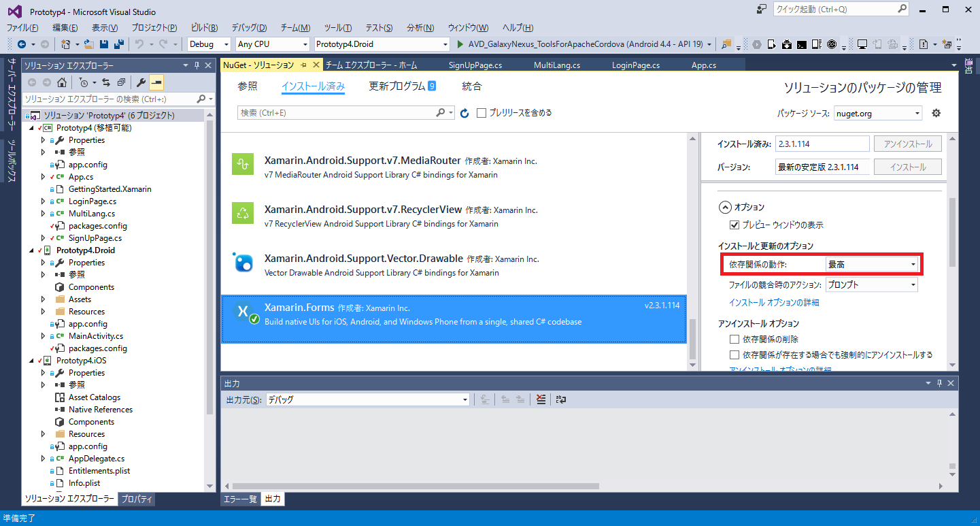Open Properties via the wrench icon in Solution Explorer
Screen dimensions: 980x526
pyautogui.click(x=141, y=82)
